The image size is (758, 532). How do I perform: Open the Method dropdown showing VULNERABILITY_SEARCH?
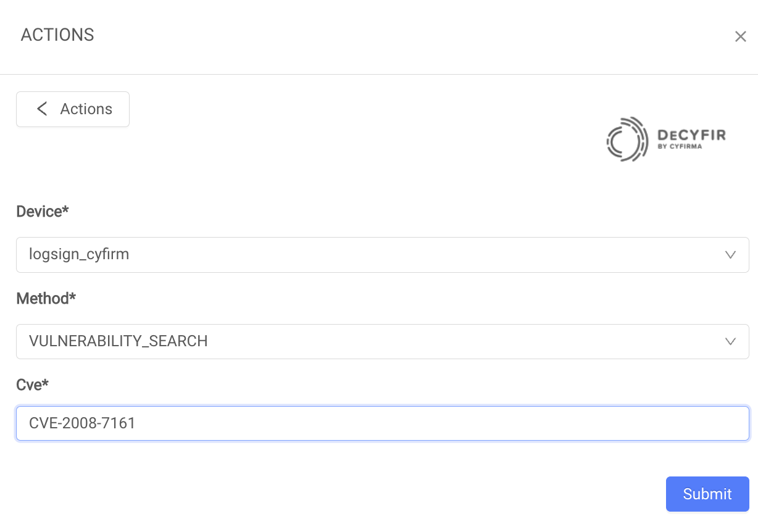(x=381, y=341)
